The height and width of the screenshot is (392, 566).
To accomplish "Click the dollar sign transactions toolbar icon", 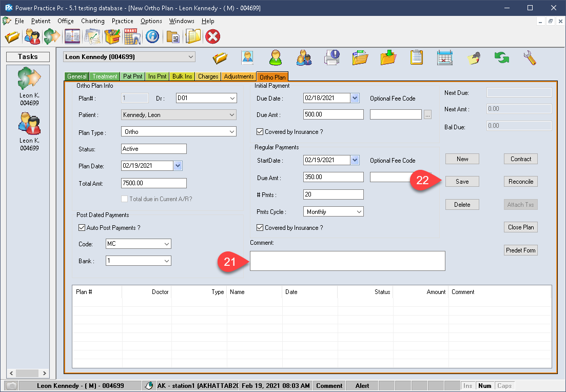I will click(52, 36).
